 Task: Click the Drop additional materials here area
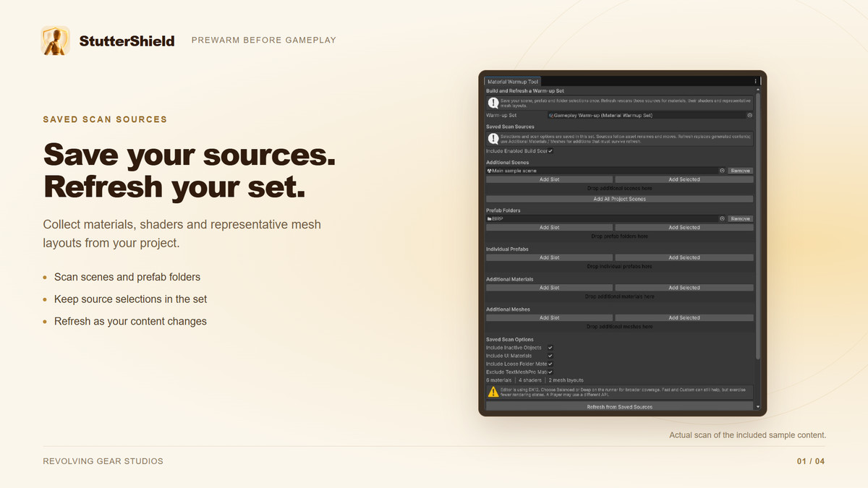619,296
